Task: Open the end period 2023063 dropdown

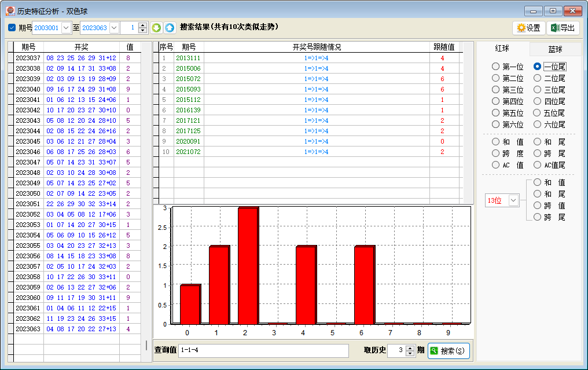Action: coord(115,28)
